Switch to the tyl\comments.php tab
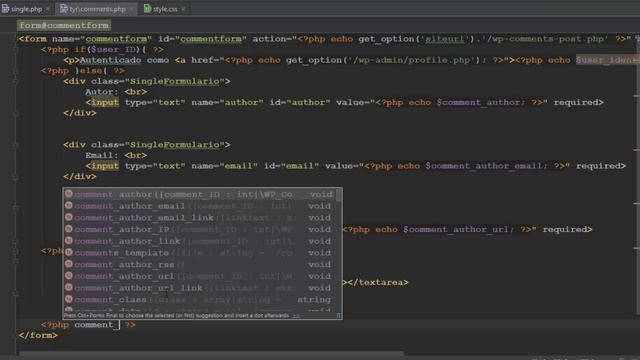The image size is (640, 360). (97, 9)
